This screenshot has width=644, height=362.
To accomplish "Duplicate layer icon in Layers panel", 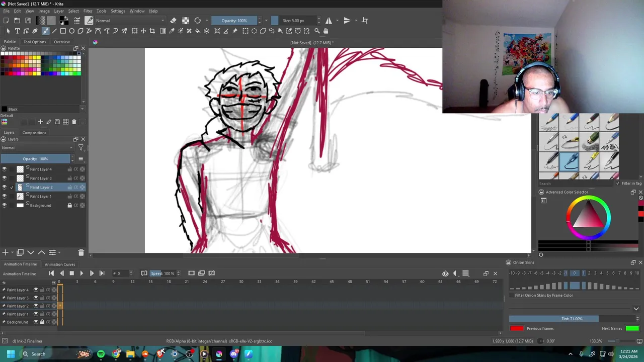I will click(20, 252).
